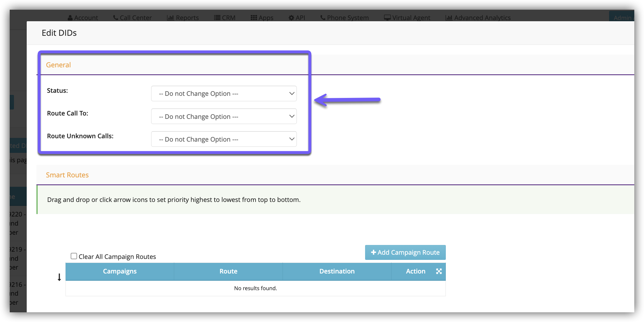
Task: Click the Apps grid icon
Action: (x=254, y=18)
